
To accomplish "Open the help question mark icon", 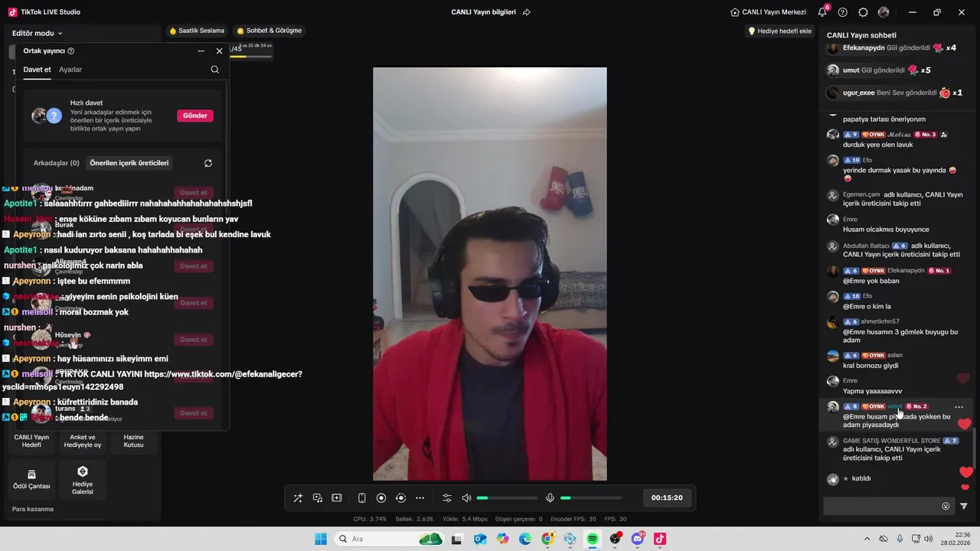I will (x=843, y=12).
